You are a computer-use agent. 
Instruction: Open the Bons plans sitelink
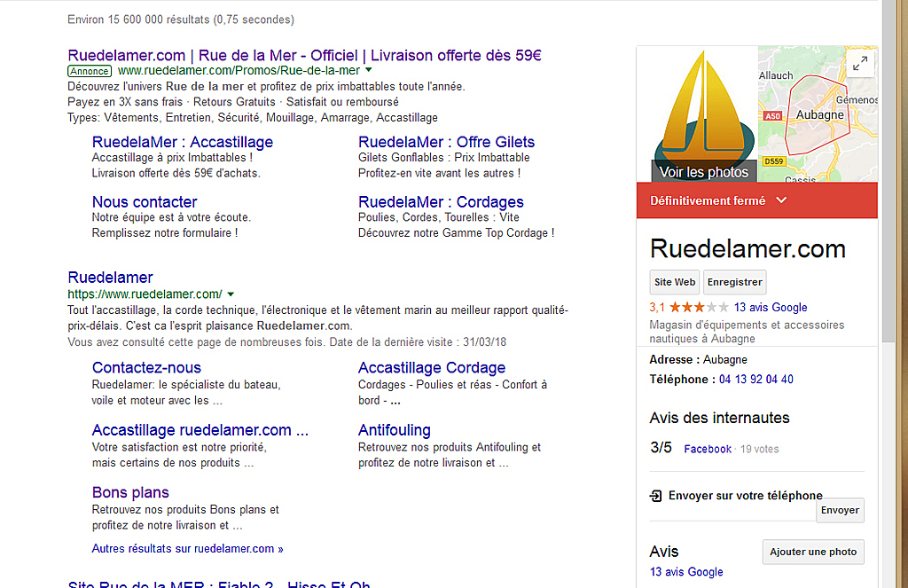130,492
